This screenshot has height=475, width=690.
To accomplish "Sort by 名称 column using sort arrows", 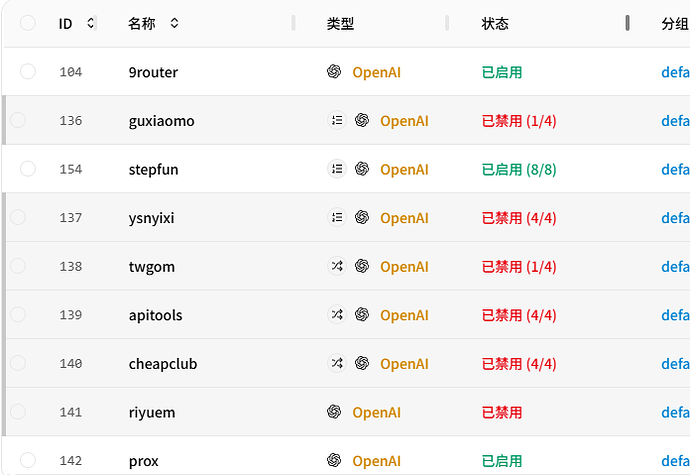I will 174,23.
